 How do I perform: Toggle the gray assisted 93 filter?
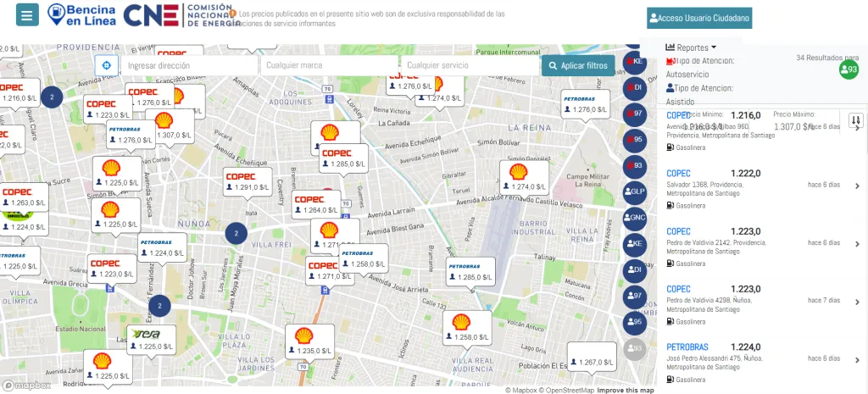pos(635,348)
